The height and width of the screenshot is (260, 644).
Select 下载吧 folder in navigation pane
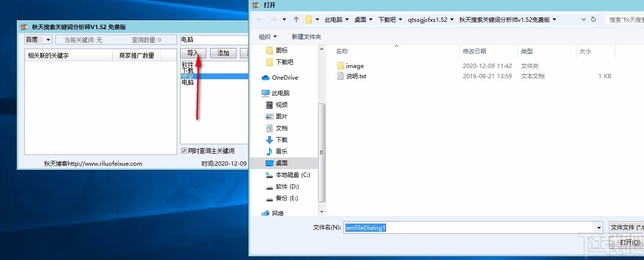point(280,62)
